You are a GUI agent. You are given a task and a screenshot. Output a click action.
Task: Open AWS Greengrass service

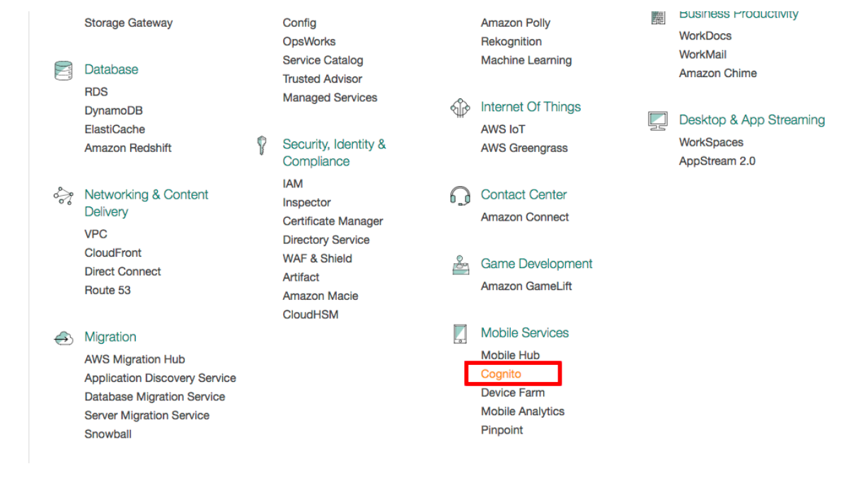pos(523,148)
